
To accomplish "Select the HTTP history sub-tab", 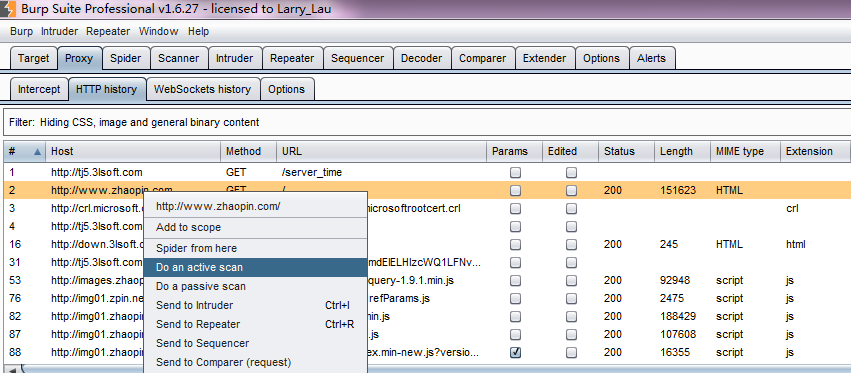I will [106, 89].
